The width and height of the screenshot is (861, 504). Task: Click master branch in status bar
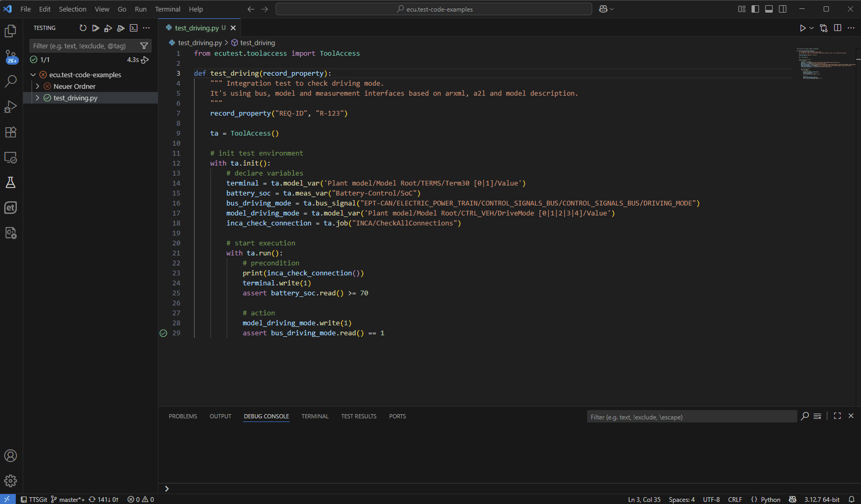click(68, 499)
